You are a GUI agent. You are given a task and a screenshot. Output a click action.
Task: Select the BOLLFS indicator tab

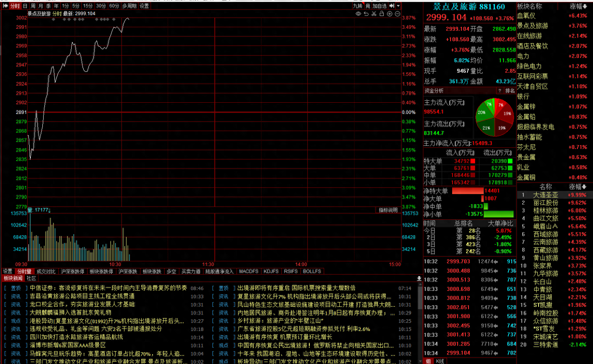click(x=312, y=271)
